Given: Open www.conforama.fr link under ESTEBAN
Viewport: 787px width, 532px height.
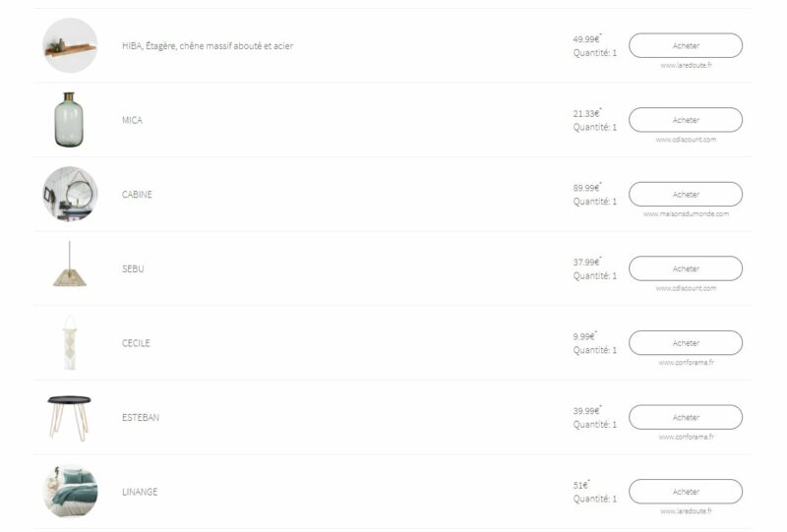Looking at the screenshot, I should [686, 437].
